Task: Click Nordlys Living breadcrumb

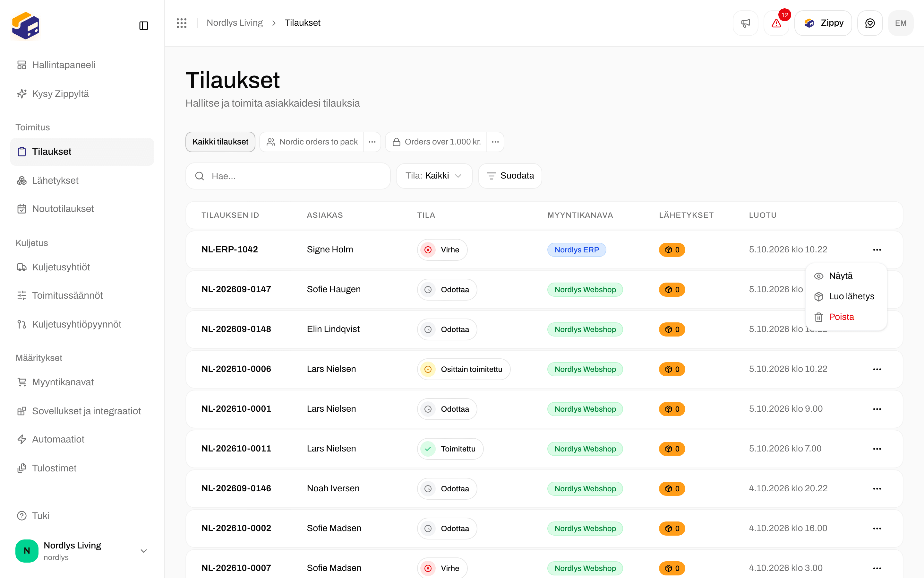Action: (x=235, y=23)
